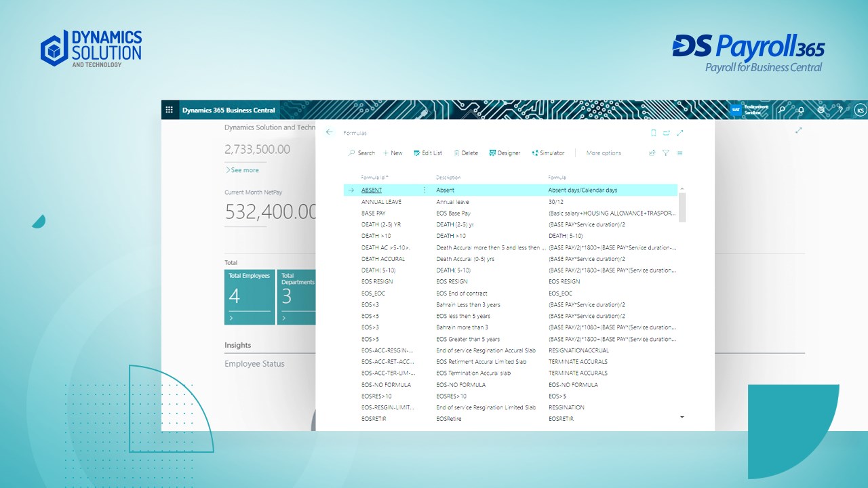Screen dimensions: 868x488
Task: Click 'RESIGNATIONACCRUAL' formula cell
Action: coord(578,350)
